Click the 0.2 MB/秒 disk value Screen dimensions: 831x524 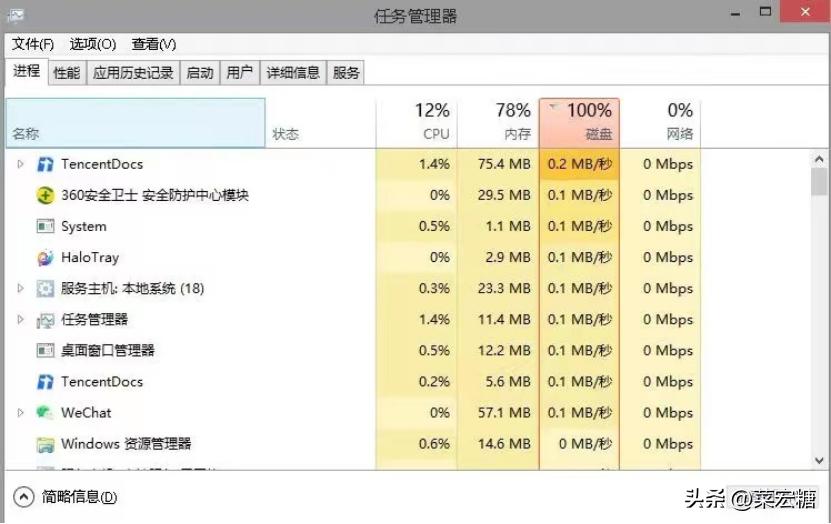point(580,164)
